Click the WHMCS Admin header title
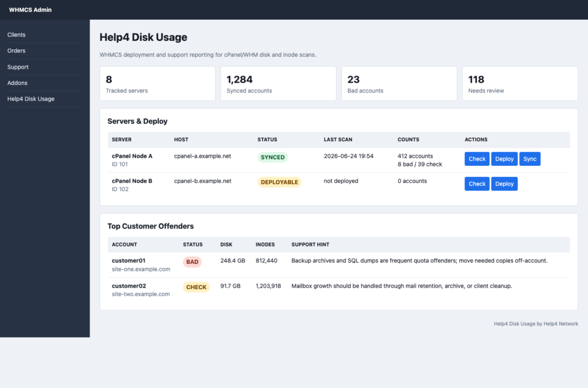The height and width of the screenshot is (388, 588). point(30,10)
